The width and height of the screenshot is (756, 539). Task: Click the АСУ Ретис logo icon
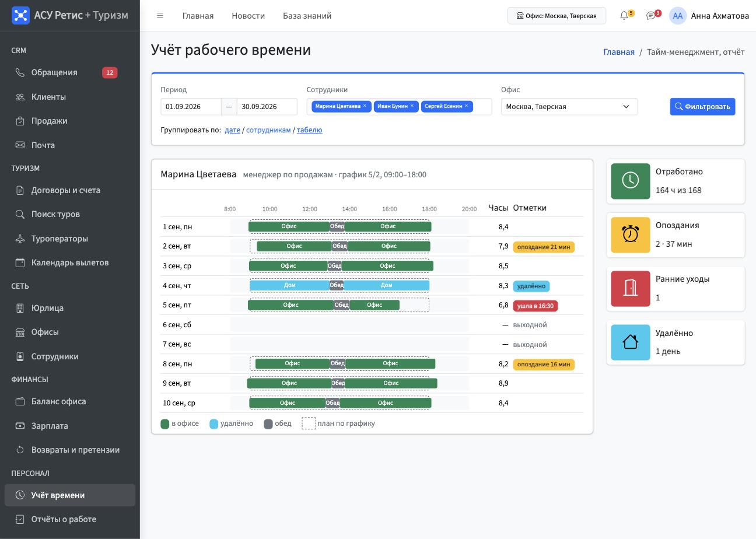[20, 15]
